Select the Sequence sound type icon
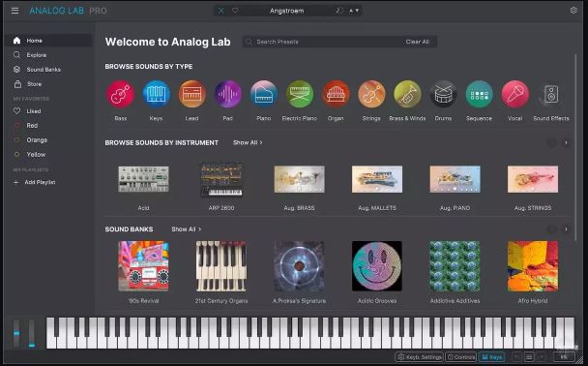The width and height of the screenshot is (588, 366). [480, 94]
